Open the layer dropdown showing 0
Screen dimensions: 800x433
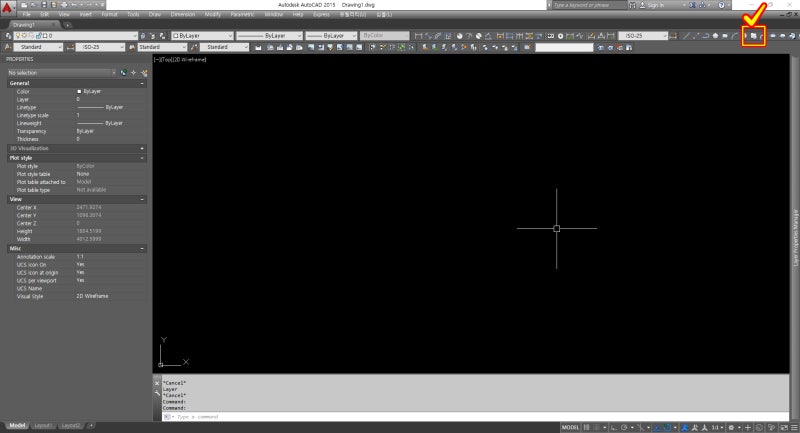(76, 36)
